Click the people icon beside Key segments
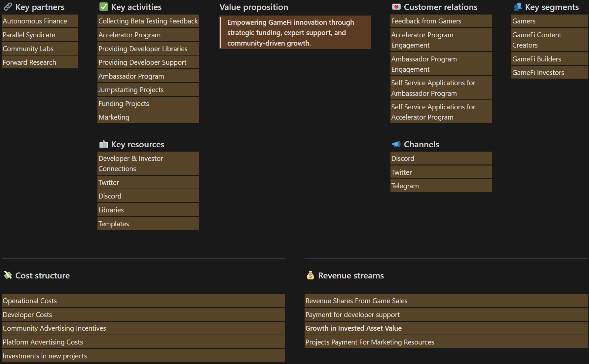The width and height of the screenshot is (589, 364). (x=518, y=7)
